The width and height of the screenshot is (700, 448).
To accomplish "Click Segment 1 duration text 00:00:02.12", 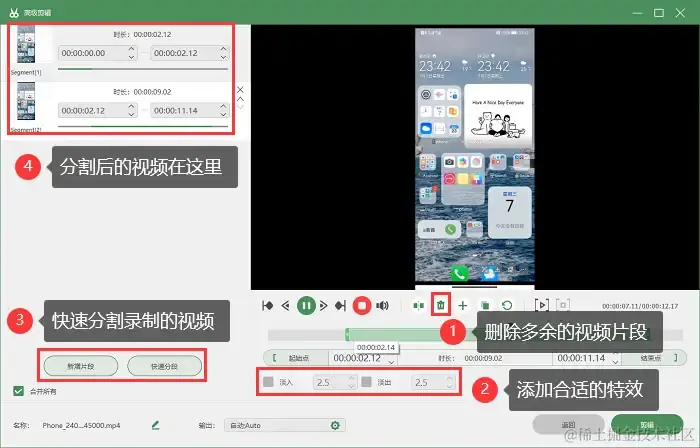I will (x=152, y=34).
